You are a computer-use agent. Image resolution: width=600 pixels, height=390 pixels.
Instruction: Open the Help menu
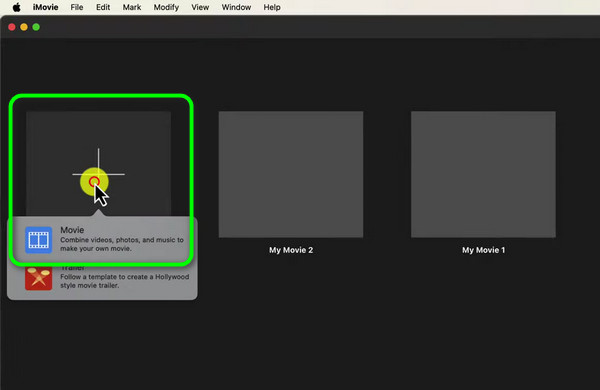click(272, 7)
